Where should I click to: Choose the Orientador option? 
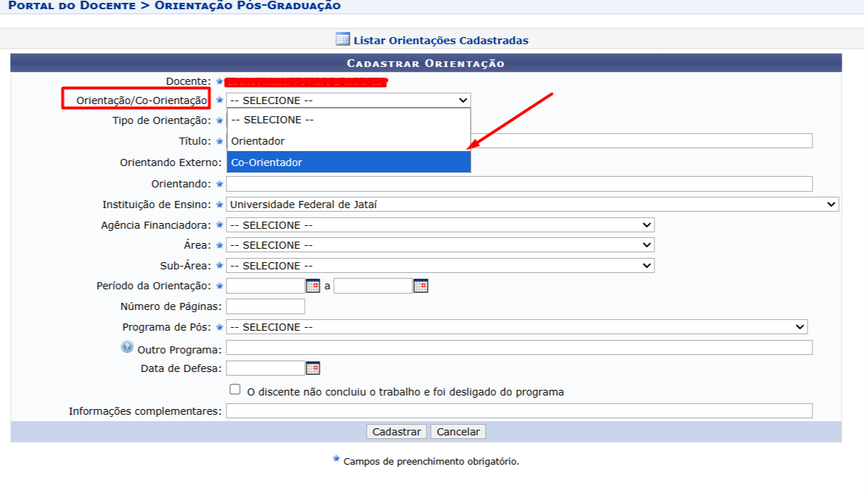349,141
